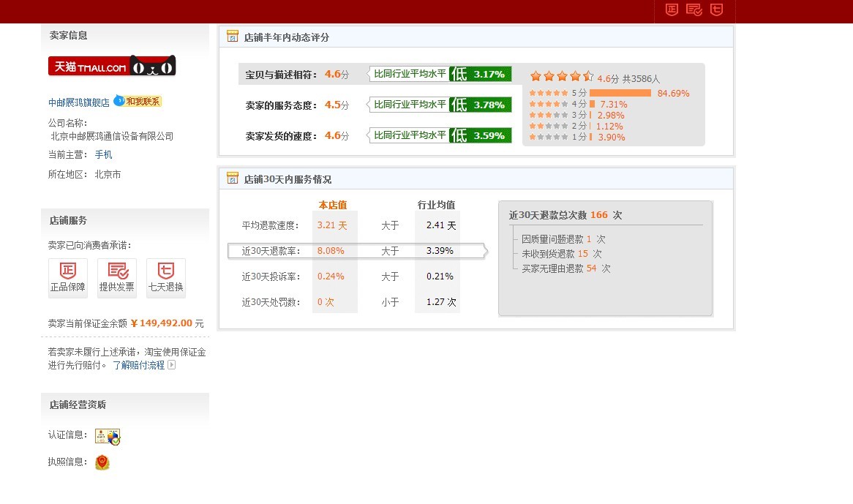Select the highlighted 近30天退款率 row
Image resolution: width=853 pixels, height=504 pixels.
(x=357, y=251)
